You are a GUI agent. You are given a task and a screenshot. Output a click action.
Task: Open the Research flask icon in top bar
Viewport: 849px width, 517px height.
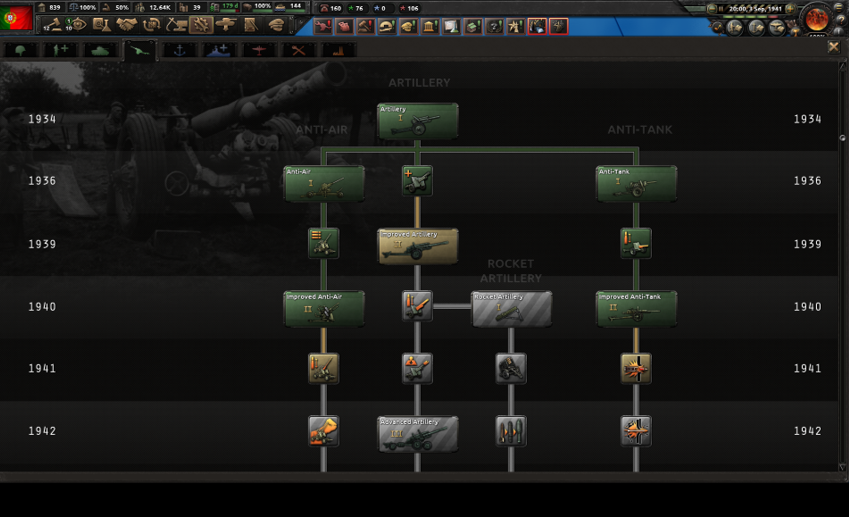[102, 25]
